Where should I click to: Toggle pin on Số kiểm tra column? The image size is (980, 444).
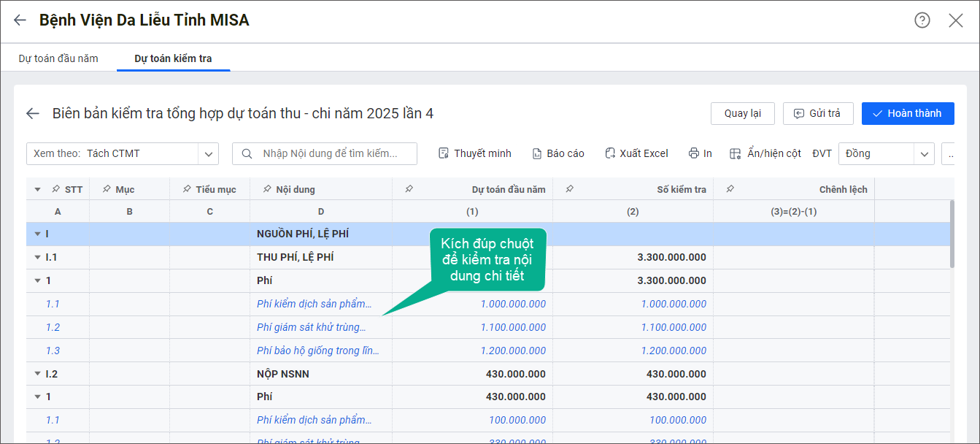[569, 189]
